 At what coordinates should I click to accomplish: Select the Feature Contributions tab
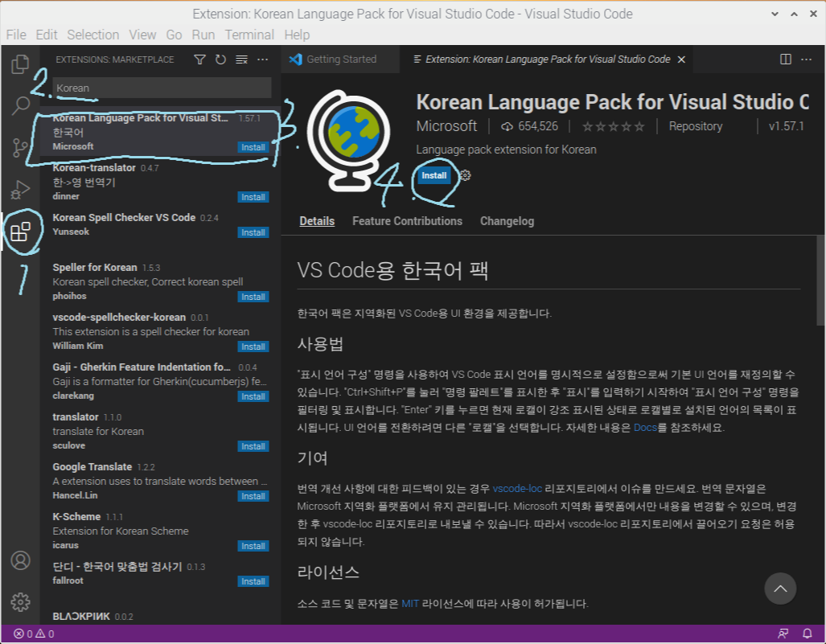(407, 221)
